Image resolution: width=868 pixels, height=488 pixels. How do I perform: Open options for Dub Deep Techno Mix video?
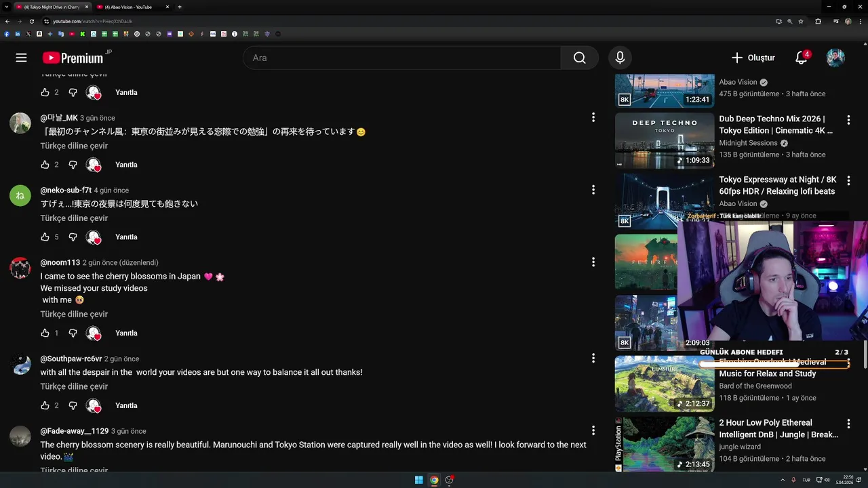point(848,119)
